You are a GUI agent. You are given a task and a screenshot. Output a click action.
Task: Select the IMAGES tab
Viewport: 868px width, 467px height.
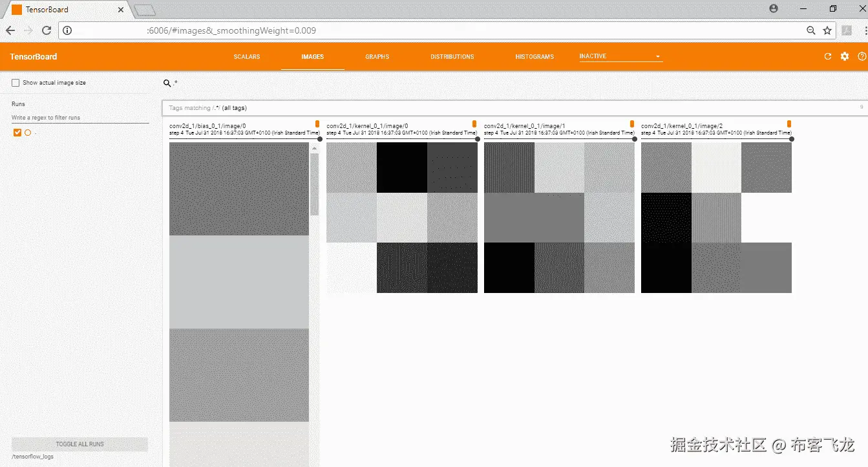(313, 57)
